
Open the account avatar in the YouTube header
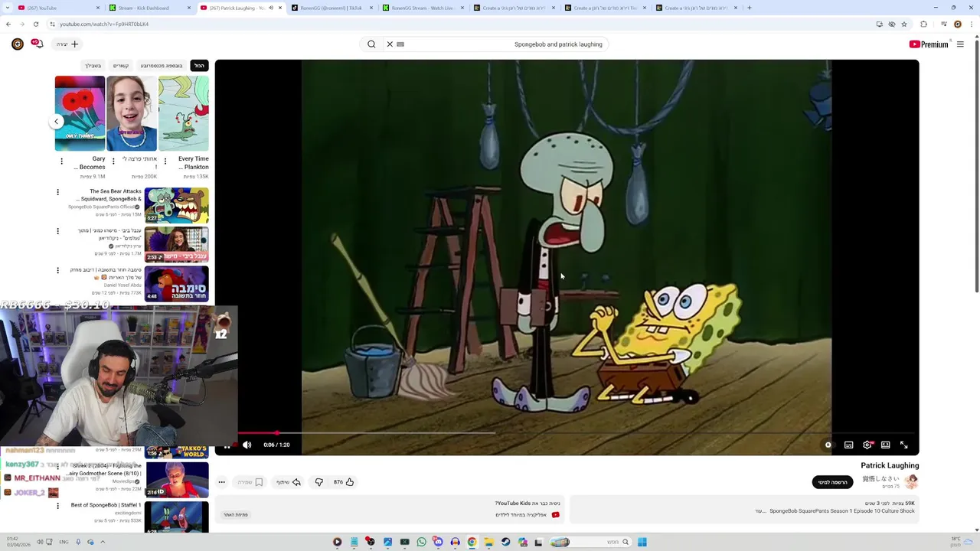coord(17,44)
